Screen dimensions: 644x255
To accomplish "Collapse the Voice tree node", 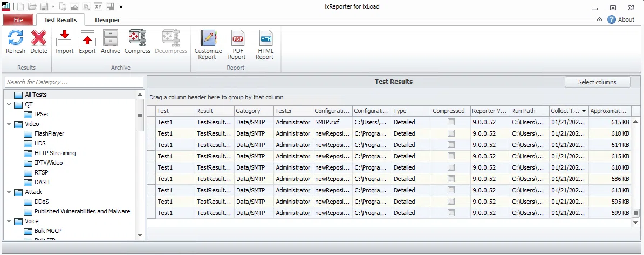I will tap(9, 222).
